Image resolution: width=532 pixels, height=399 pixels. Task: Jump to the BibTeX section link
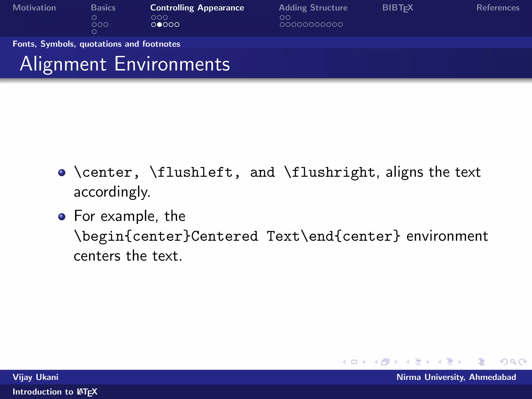(397, 8)
